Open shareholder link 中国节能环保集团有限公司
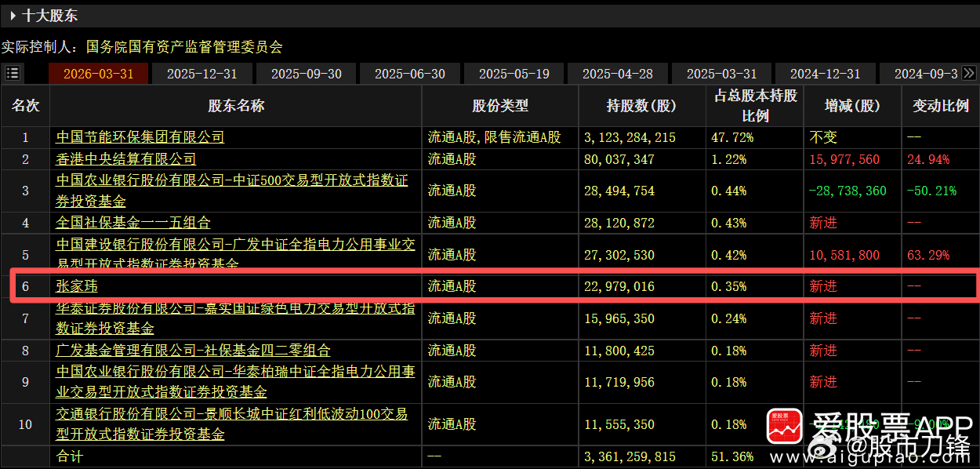 140,137
